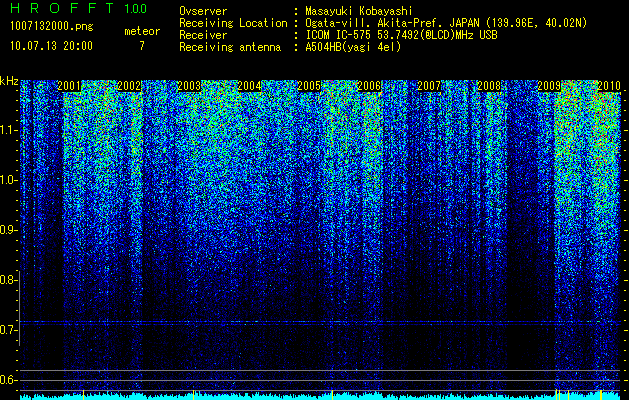Click the A504HB(yagi 4el) antenna text
This screenshot has height=400, width=629.
click(353, 47)
